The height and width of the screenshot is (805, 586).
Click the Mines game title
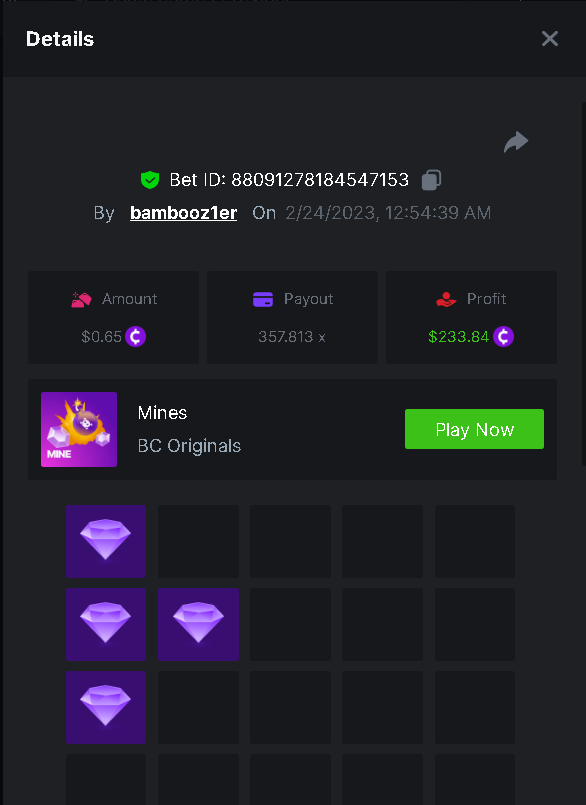click(x=162, y=413)
